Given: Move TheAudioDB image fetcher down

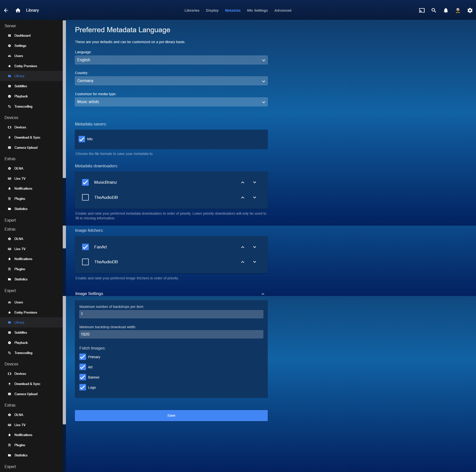Looking at the screenshot, I should (255, 262).
